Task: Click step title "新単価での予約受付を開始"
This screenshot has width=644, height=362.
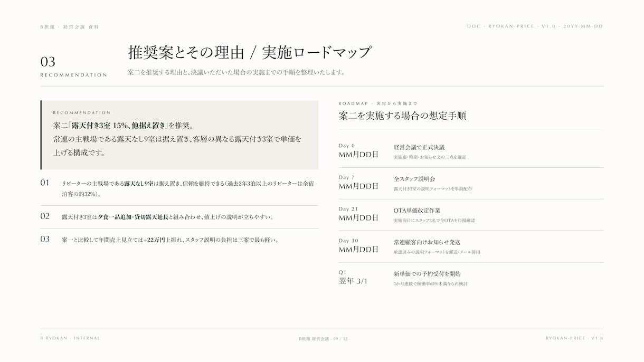Action: click(427, 274)
